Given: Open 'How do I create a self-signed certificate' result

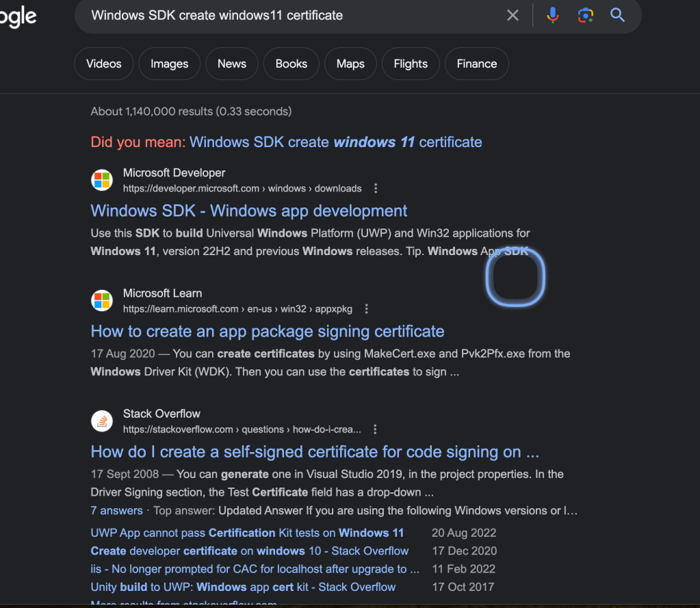Looking at the screenshot, I should tap(315, 452).
